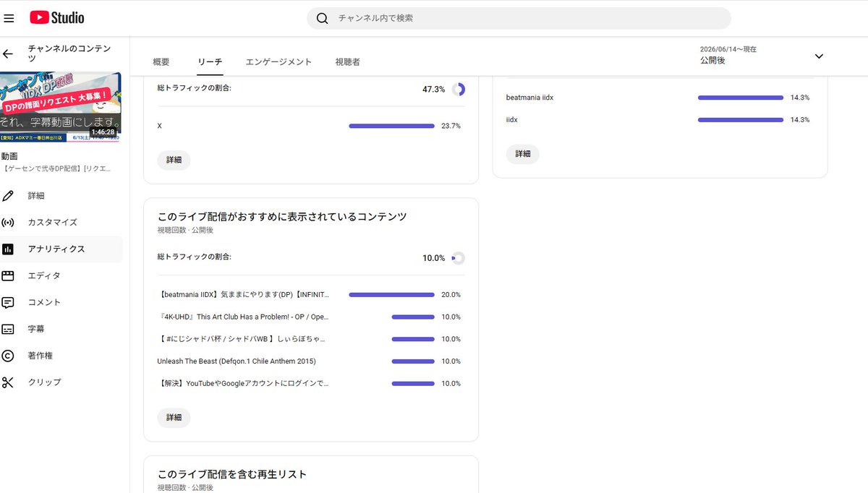Open the 公開後 date range selector
The width and height of the screenshot is (868, 493).
tap(762, 55)
